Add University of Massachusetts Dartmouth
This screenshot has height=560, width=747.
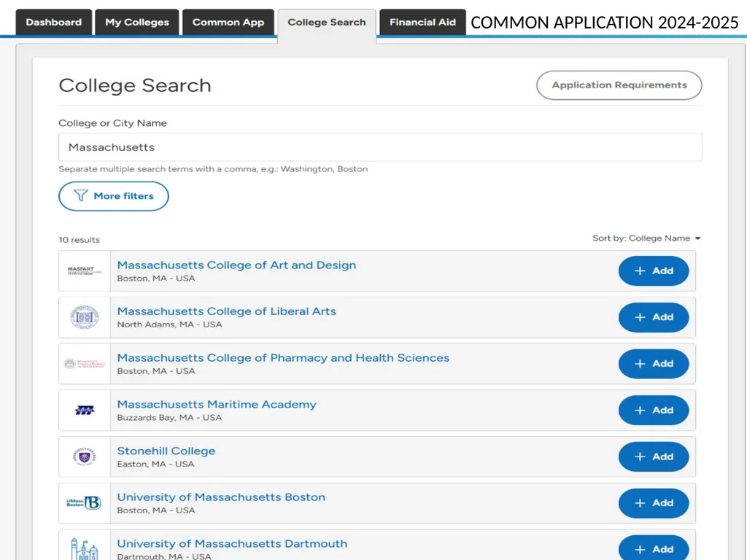click(654, 548)
